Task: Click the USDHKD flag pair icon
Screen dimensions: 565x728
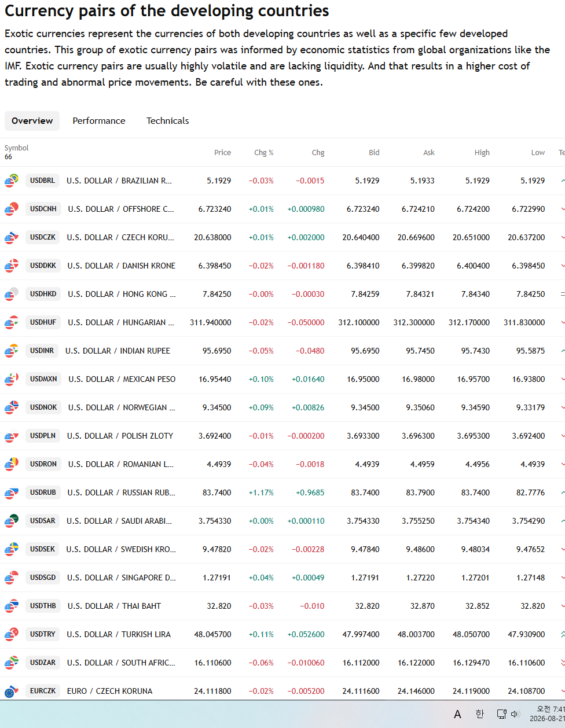Action: click(x=12, y=294)
